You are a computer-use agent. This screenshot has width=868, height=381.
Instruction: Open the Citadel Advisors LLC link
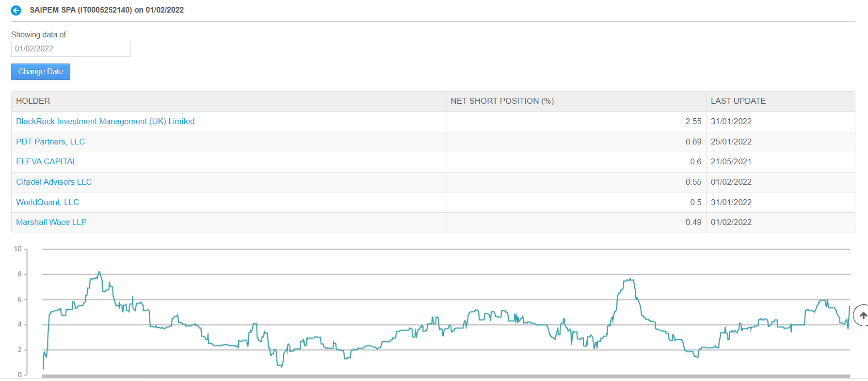pyautogui.click(x=54, y=182)
